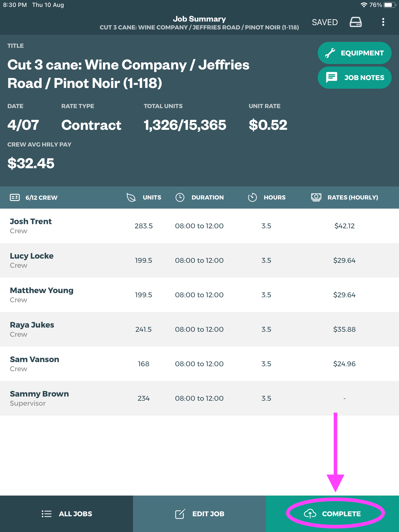
Task: Tap the wrench icon on Equipment
Action: (x=330, y=53)
